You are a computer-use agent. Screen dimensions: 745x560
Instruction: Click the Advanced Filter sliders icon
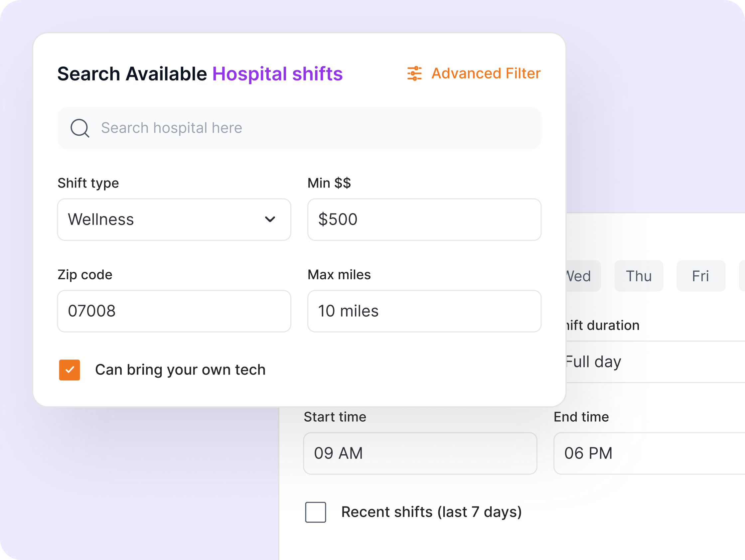click(414, 73)
